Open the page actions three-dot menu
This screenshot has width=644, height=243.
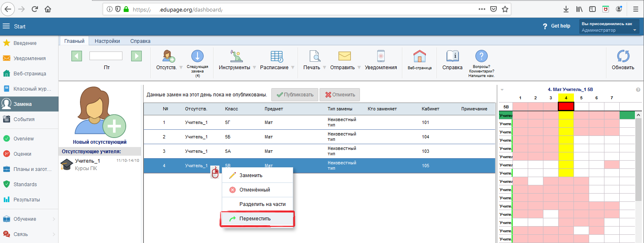tap(481, 9)
